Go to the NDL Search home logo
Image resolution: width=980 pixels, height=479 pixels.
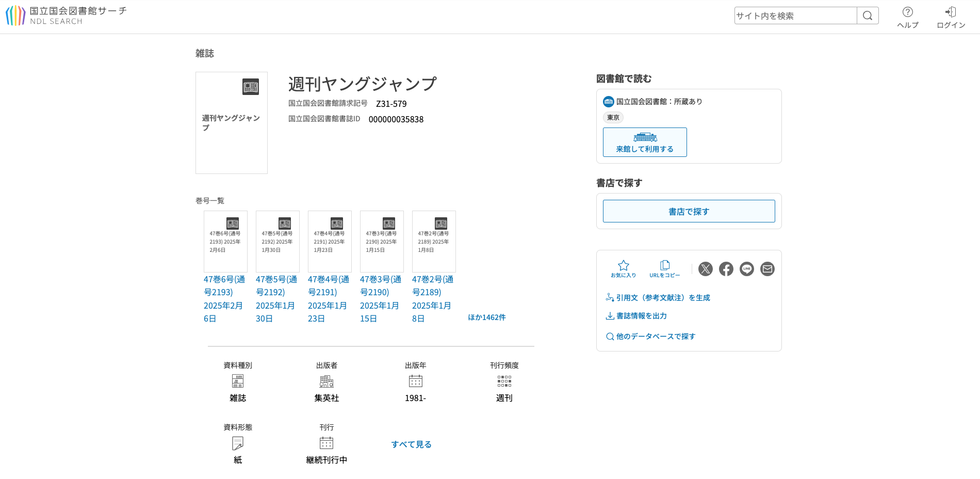tap(66, 15)
